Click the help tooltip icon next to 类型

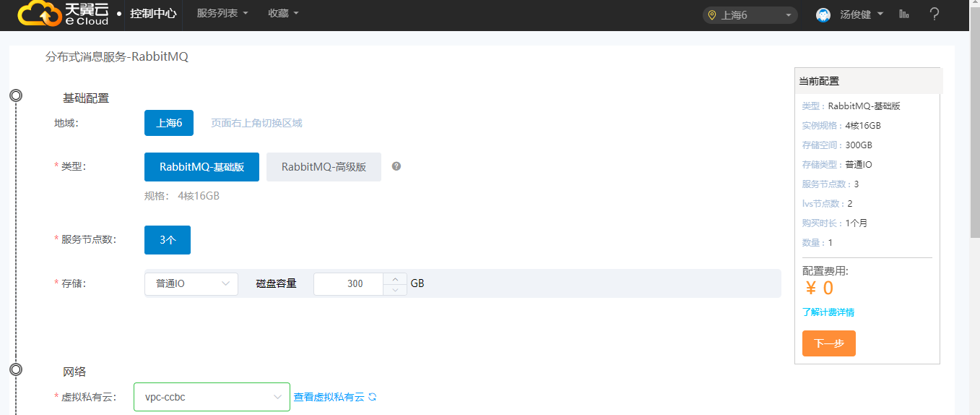[396, 166]
